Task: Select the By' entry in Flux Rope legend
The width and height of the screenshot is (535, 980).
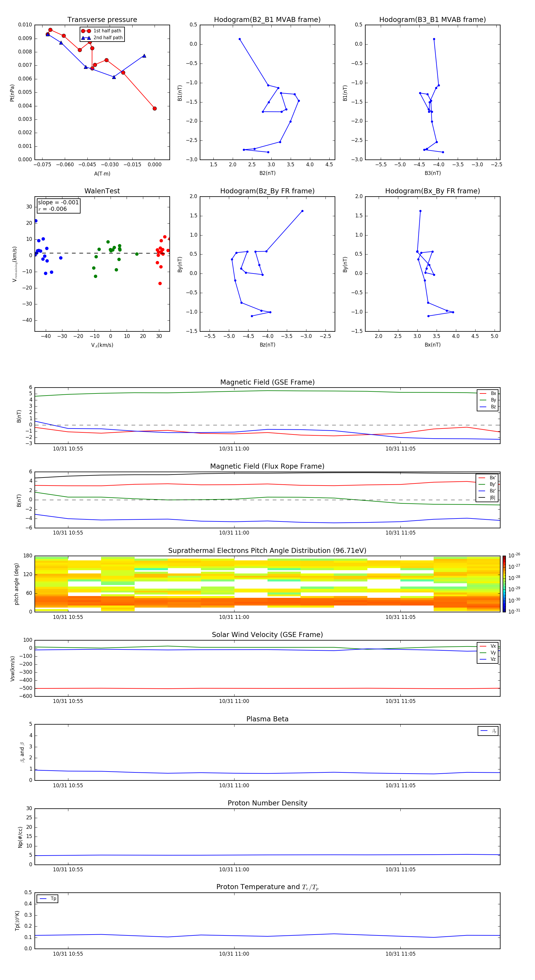Action: 487,484
